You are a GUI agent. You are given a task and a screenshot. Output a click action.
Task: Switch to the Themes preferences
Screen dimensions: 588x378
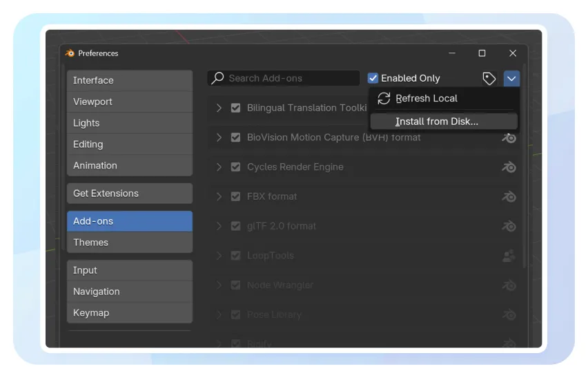tap(129, 243)
